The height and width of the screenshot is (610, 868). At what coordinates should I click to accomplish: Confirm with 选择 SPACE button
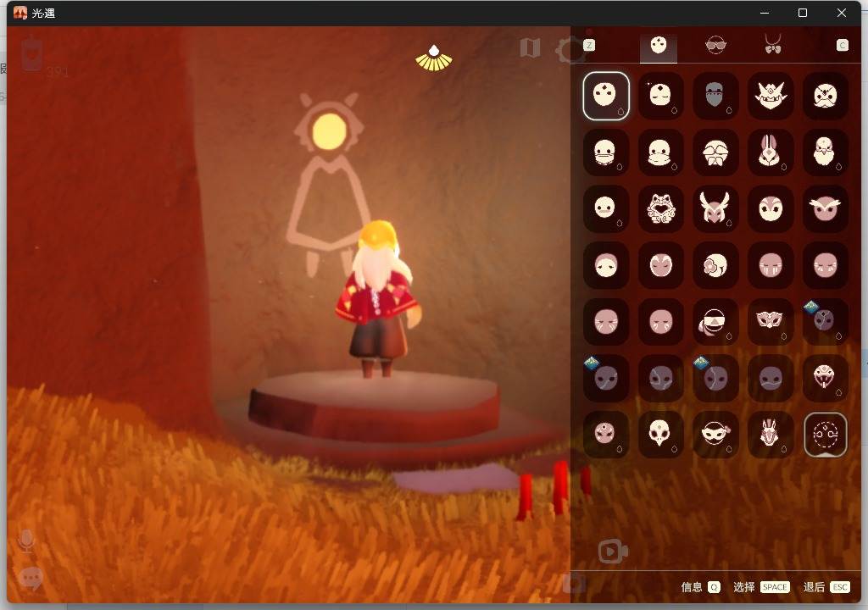pyautogui.click(x=760, y=587)
